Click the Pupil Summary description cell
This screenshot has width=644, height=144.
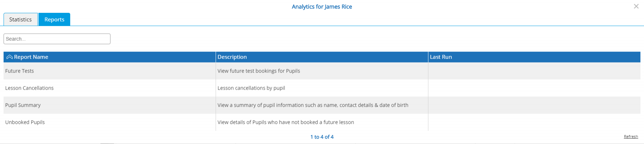tap(322, 105)
